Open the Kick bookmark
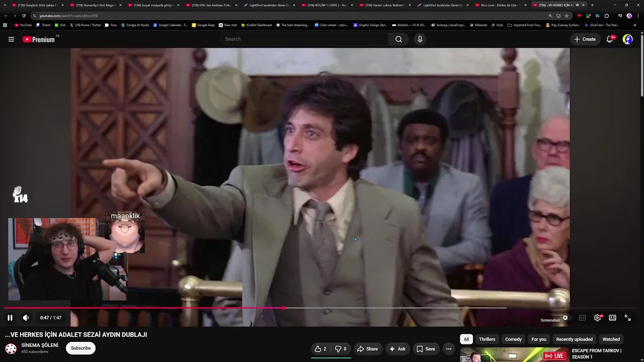Screen dimensions: 644x362 point(60,25)
